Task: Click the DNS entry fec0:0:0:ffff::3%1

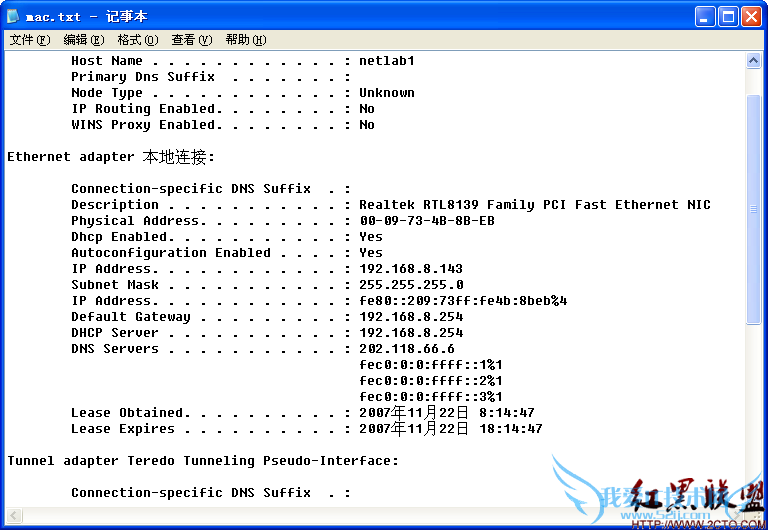Action: pos(431,397)
